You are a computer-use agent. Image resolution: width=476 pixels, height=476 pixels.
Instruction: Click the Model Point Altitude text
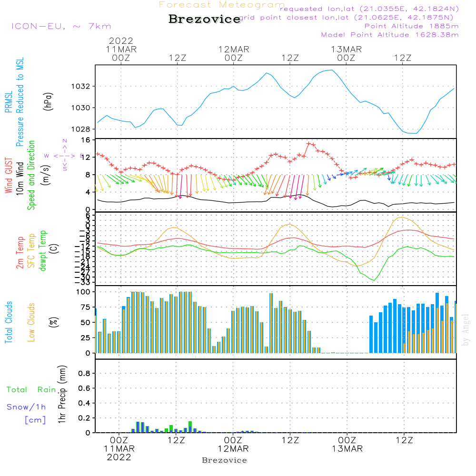point(390,35)
